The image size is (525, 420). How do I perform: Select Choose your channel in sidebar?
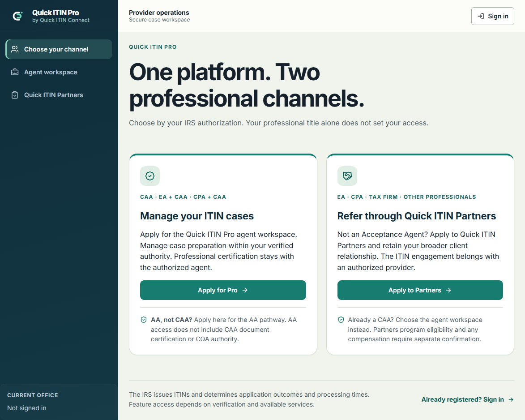tap(59, 49)
